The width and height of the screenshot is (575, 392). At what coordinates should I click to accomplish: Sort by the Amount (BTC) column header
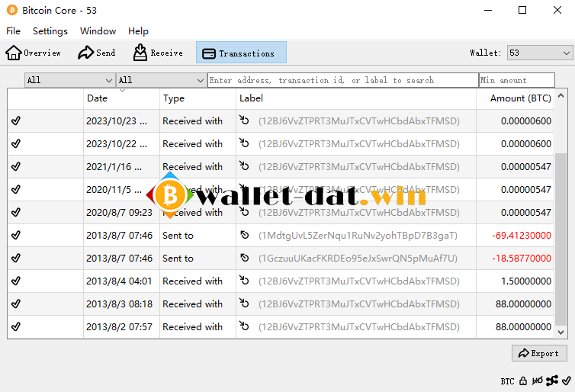[516, 98]
